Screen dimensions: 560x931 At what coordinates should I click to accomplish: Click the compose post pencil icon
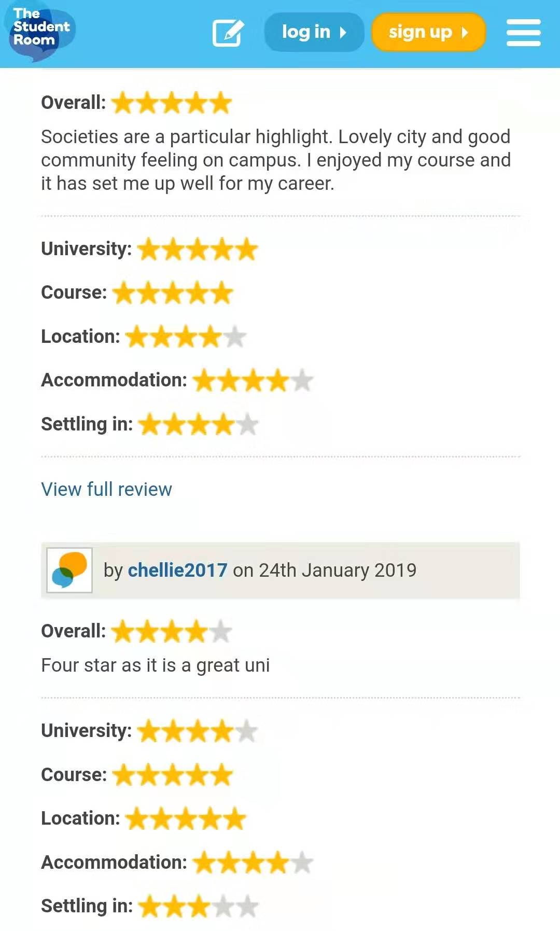pos(228,33)
